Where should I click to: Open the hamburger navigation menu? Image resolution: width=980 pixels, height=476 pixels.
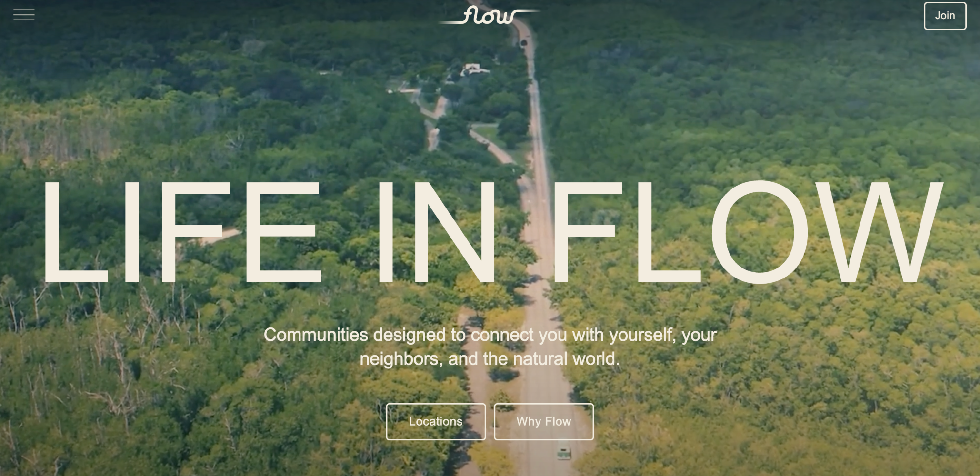click(24, 15)
